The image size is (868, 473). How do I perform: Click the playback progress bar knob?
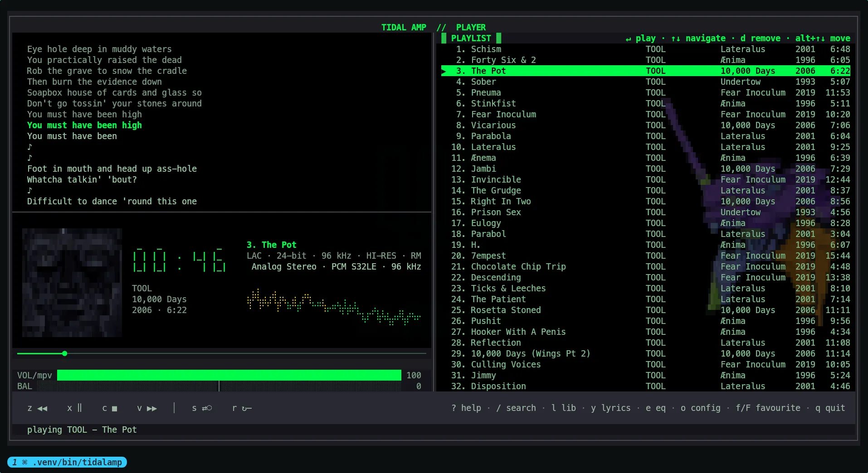65,353
